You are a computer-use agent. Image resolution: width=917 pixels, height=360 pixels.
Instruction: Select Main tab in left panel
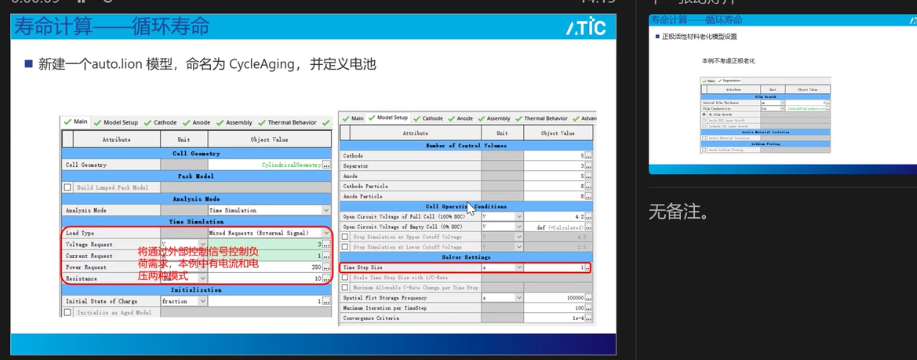(x=76, y=122)
